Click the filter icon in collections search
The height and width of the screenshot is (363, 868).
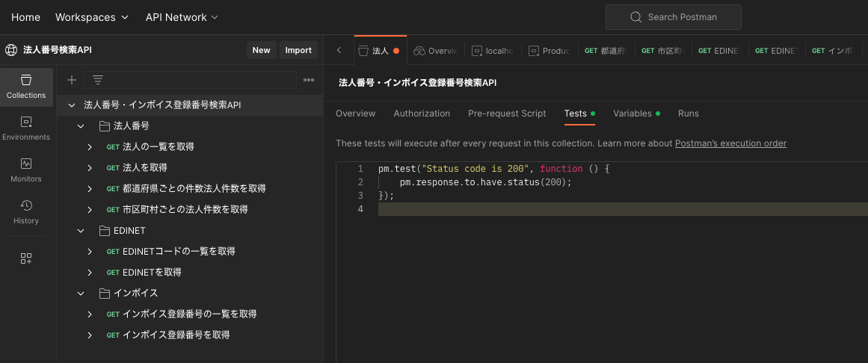click(98, 80)
